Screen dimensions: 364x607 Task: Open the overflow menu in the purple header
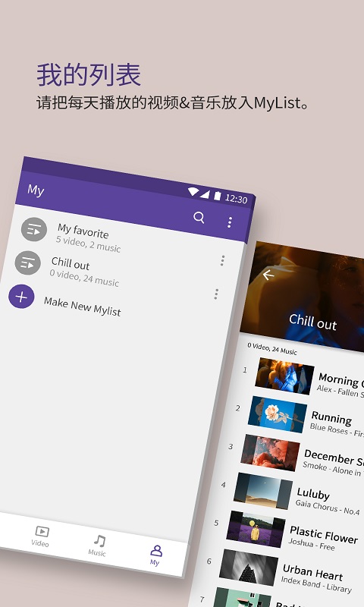click(x=230, y=222)
